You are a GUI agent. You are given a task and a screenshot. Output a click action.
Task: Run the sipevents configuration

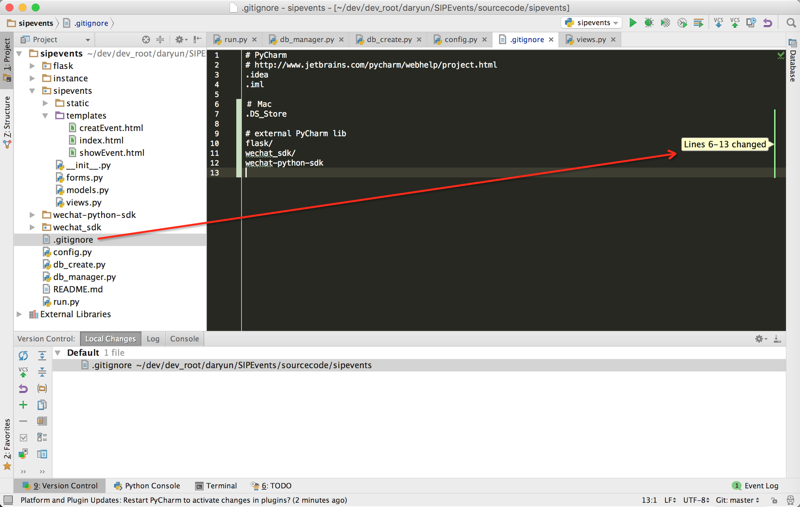[x=633, y=22]
